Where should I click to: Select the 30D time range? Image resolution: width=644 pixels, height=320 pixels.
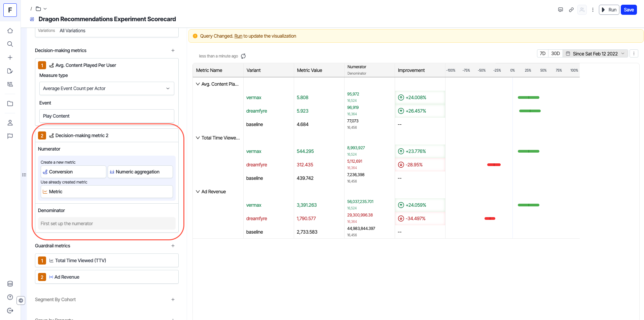tap(556, 53)
